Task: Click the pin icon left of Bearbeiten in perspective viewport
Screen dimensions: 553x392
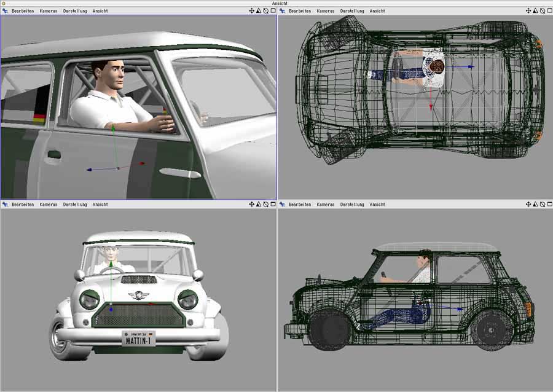Action: (x=5, y=11)
